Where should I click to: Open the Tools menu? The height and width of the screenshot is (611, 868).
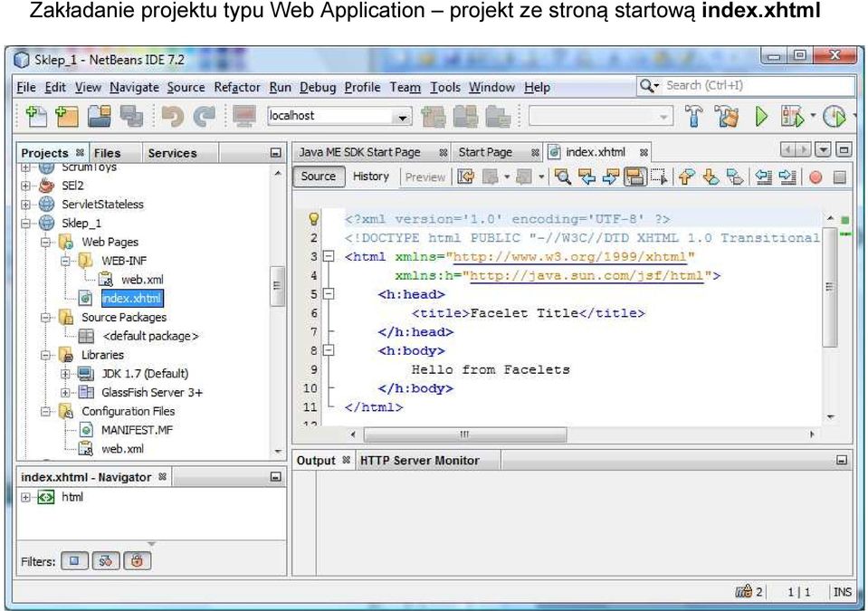(445, 88)
